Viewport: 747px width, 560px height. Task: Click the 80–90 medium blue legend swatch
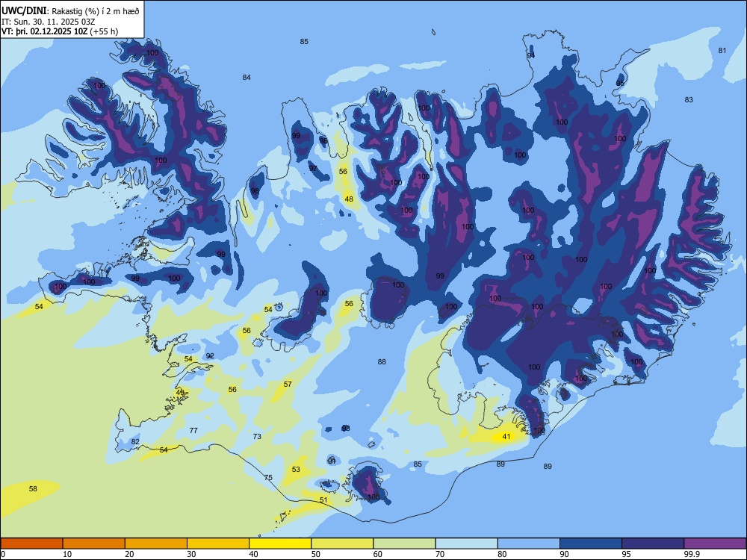tap(529, 544)
